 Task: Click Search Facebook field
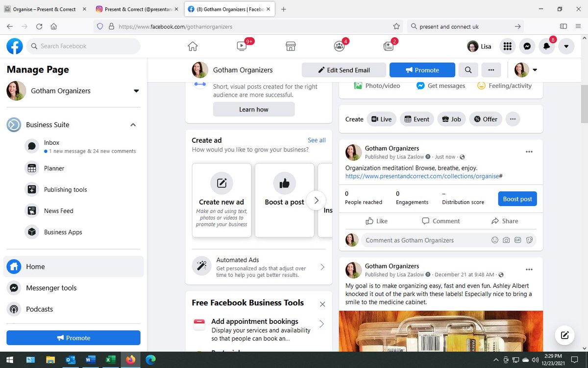pyautogui.click(x=83, y=46)
